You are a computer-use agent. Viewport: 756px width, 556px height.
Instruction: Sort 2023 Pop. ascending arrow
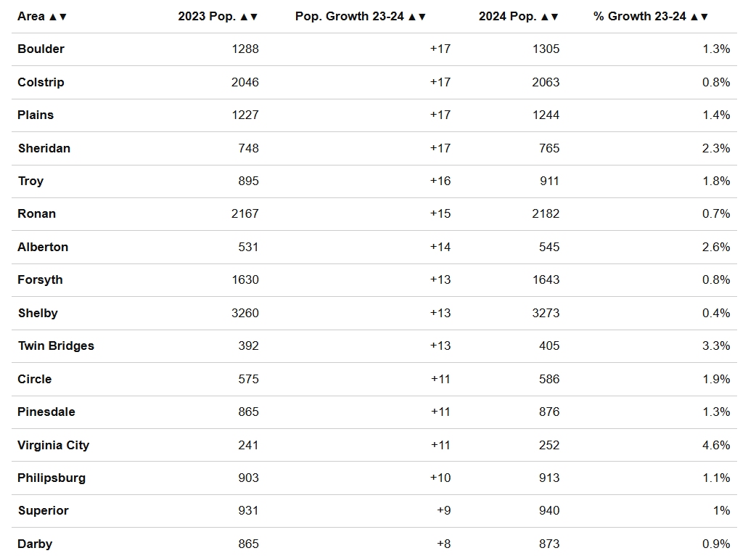click(244, 17)
